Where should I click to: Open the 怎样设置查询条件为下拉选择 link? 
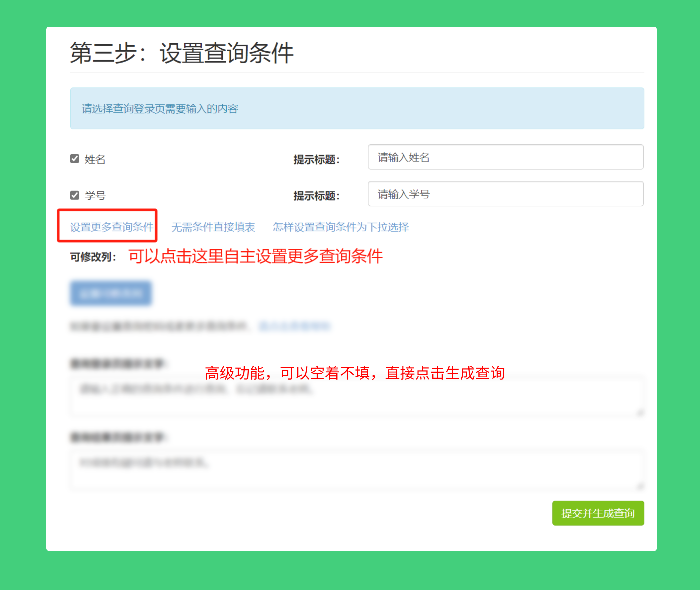341,227
